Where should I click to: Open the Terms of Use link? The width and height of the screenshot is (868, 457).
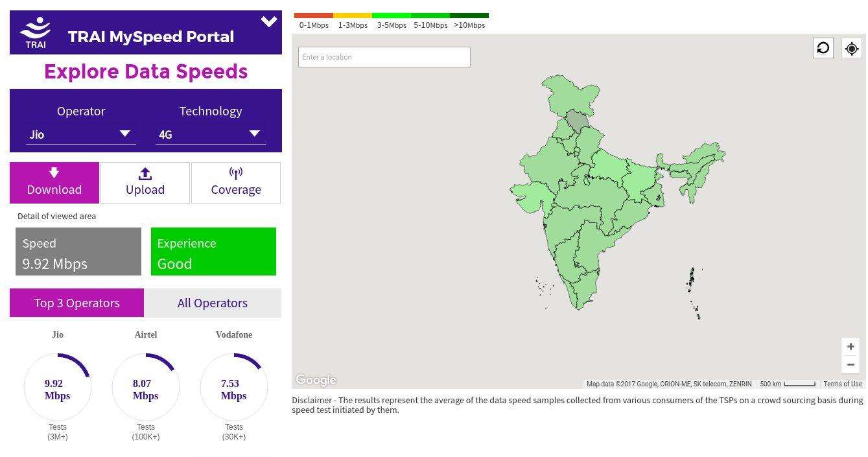tap(843, 384)
